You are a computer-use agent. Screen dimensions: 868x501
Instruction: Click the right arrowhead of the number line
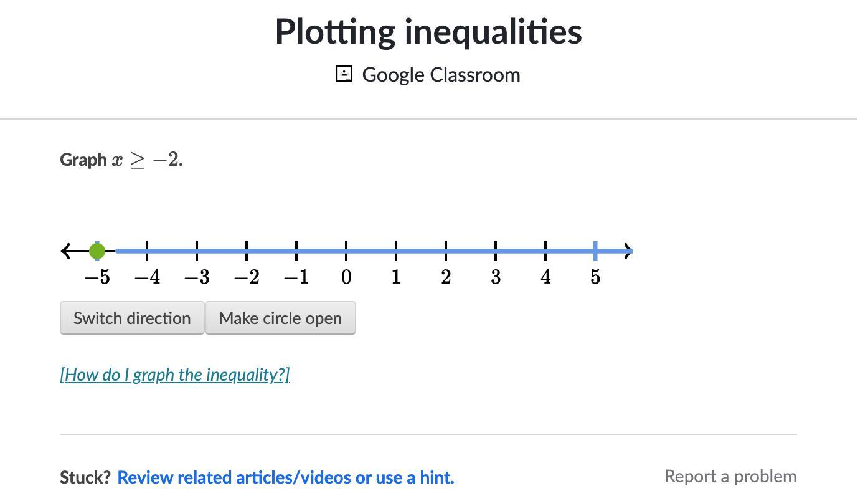[628, 251]
